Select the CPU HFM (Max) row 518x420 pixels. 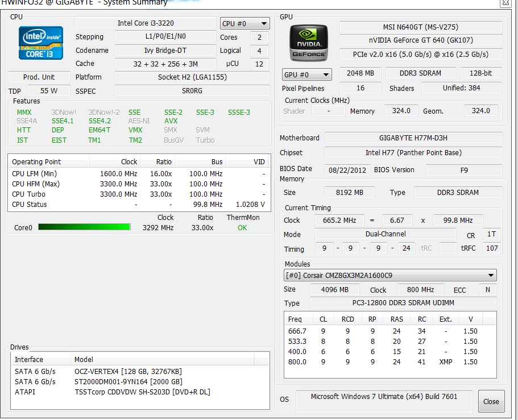(x=139, y=184)
